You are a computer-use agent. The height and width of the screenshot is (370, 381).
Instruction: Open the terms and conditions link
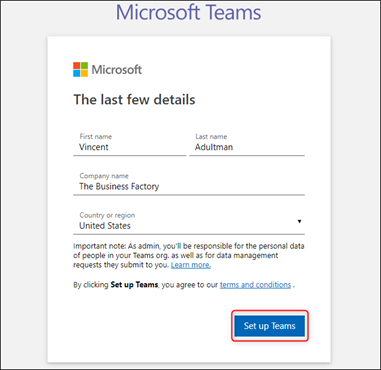point(255,285)
